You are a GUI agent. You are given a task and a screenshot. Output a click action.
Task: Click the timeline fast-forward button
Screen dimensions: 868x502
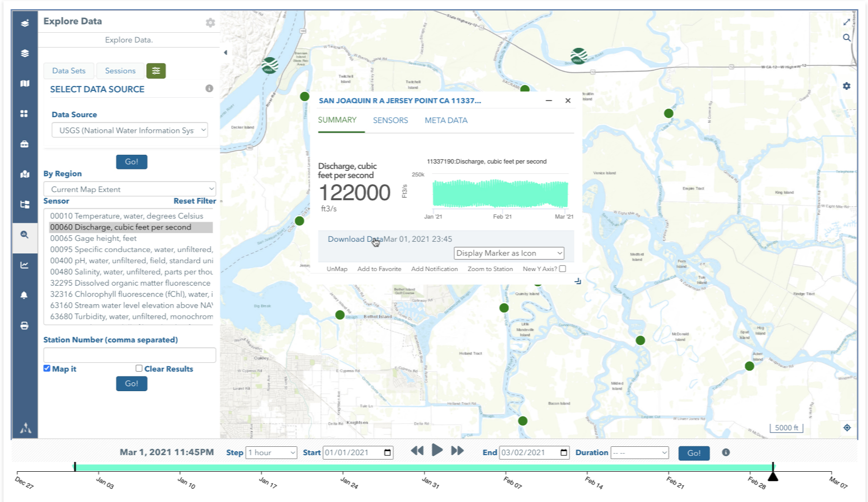point(457,450)
